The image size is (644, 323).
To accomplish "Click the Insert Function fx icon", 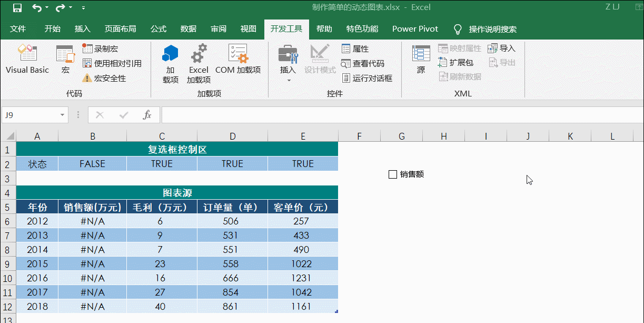I will tap(147, 114).
